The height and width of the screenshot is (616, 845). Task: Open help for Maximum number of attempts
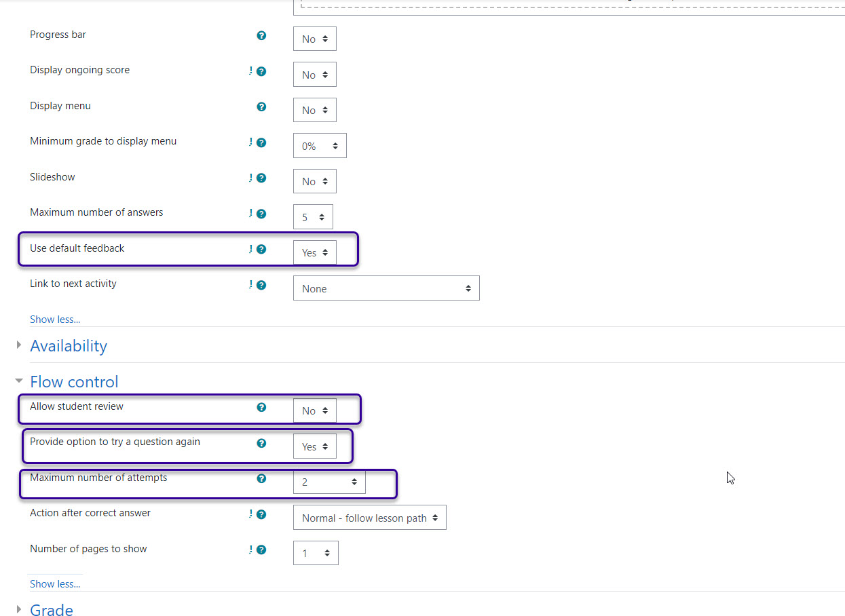[x=261, y=478]
